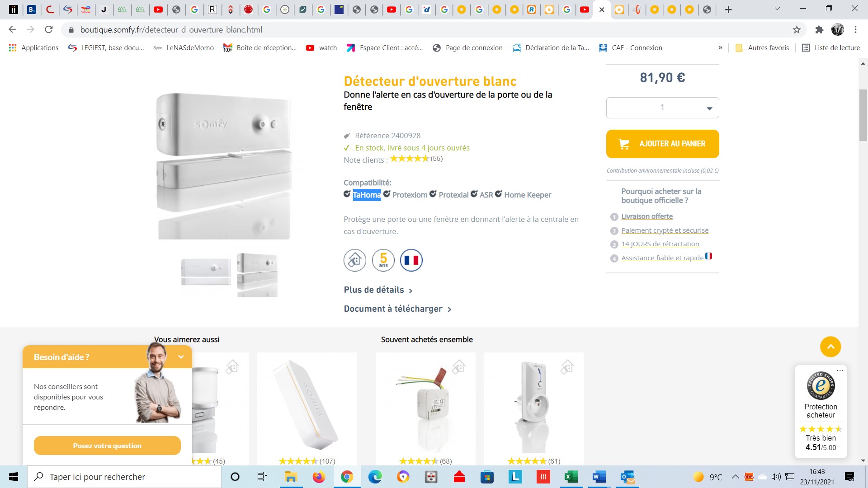Click the Trusted Shops guarantee seal

point(821,385)
